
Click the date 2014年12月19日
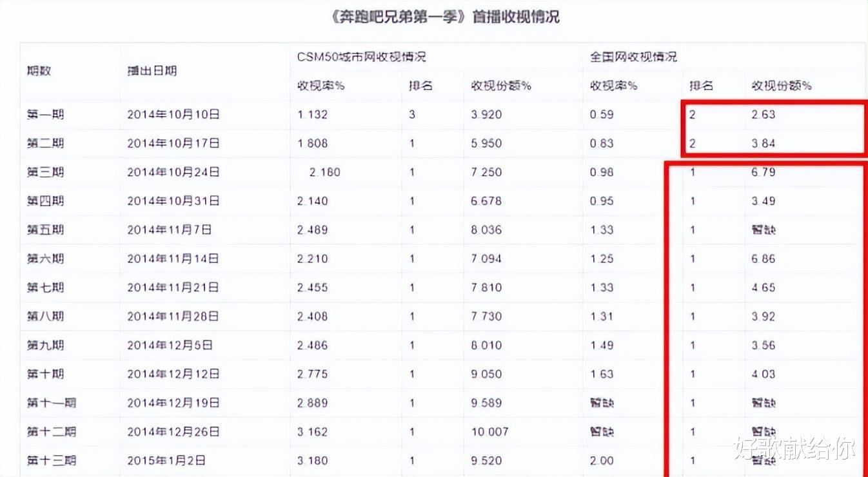173,403
